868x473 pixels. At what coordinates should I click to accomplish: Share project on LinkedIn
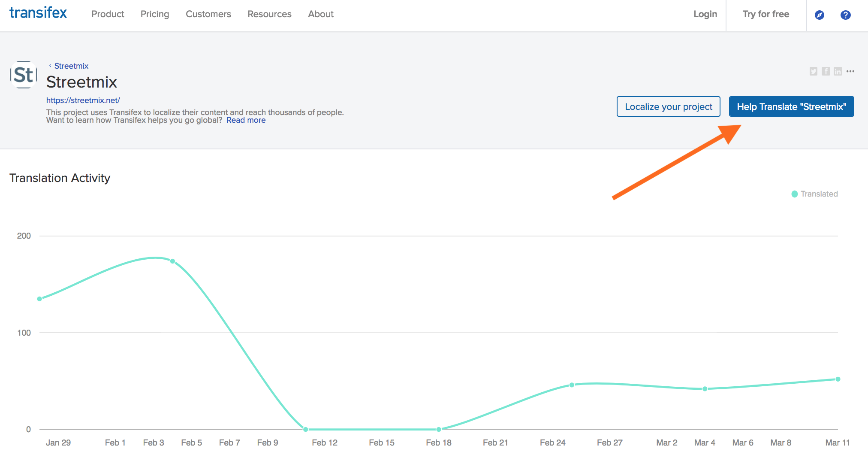838,71
